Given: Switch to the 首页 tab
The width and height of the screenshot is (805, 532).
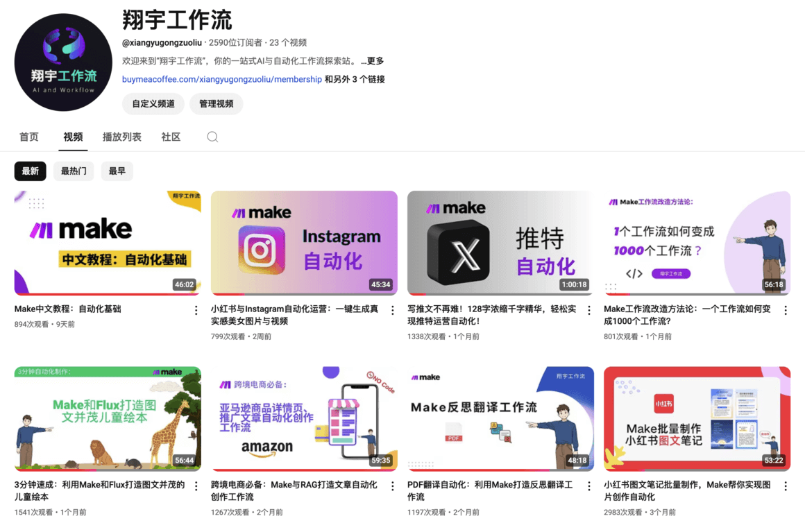Looking at the screenshot, I should click(29, 137).
